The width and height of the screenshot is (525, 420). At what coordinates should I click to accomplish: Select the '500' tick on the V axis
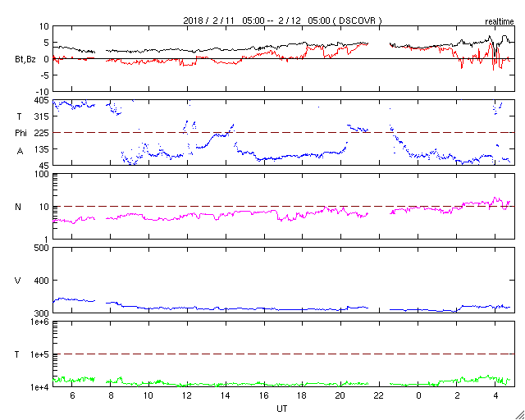(x=42, y=249)
